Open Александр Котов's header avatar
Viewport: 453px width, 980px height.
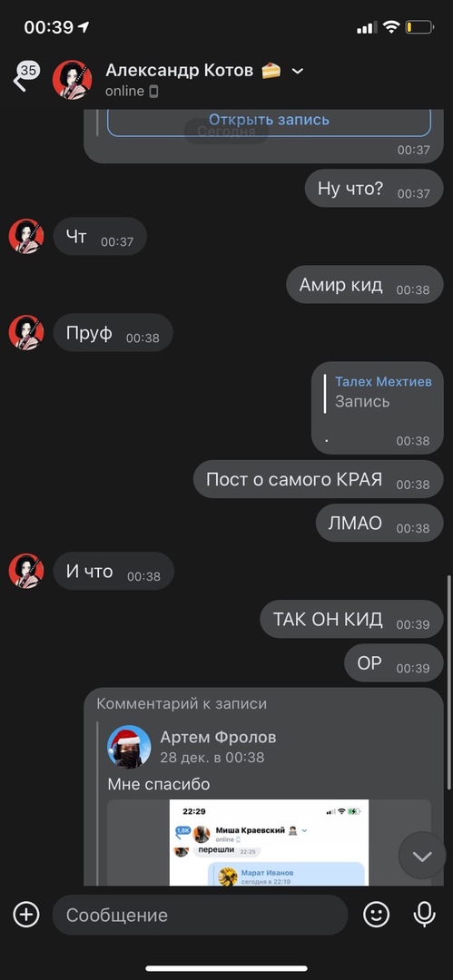[72, 79]
